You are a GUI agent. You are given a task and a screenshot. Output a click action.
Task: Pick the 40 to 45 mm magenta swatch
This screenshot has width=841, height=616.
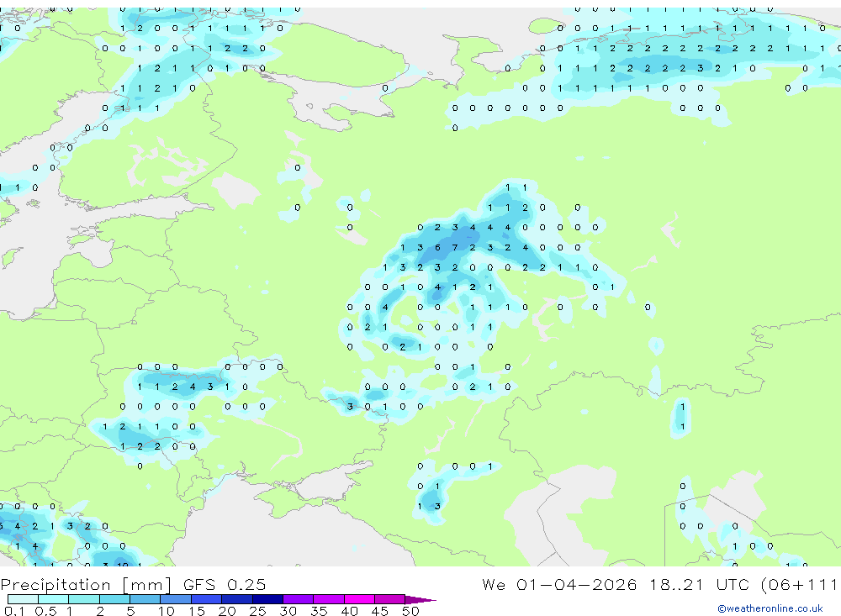coord(359,599)
